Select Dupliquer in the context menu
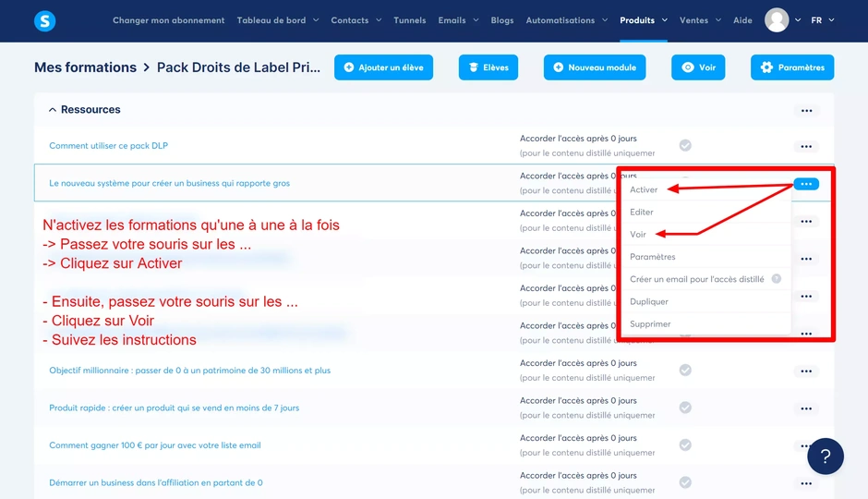 tap(649, 302)
